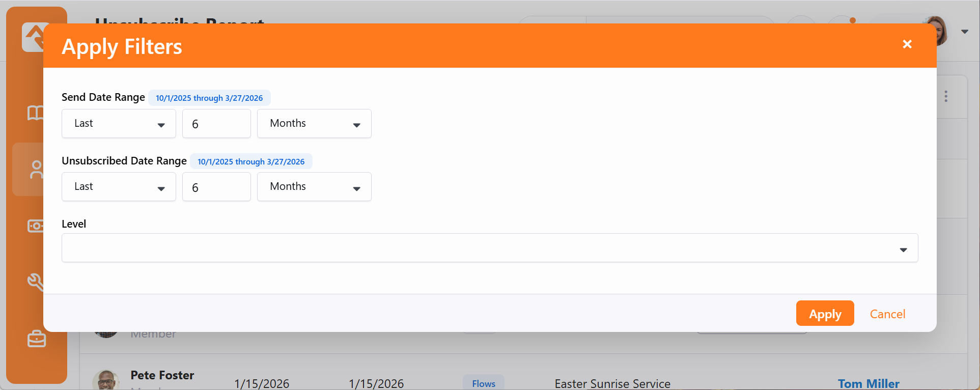980x390 pixels.
Task: Expand the profile menu arrow
Action: coord(964,32)
